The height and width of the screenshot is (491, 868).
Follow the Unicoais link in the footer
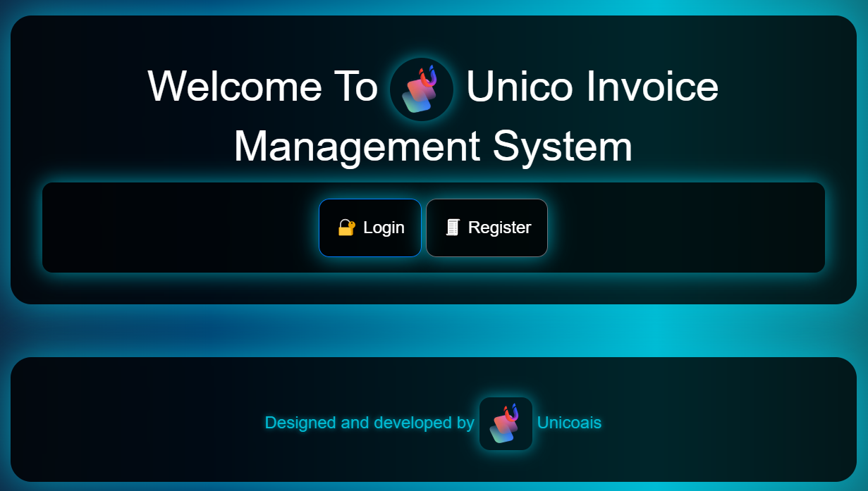tap(569, 423)
